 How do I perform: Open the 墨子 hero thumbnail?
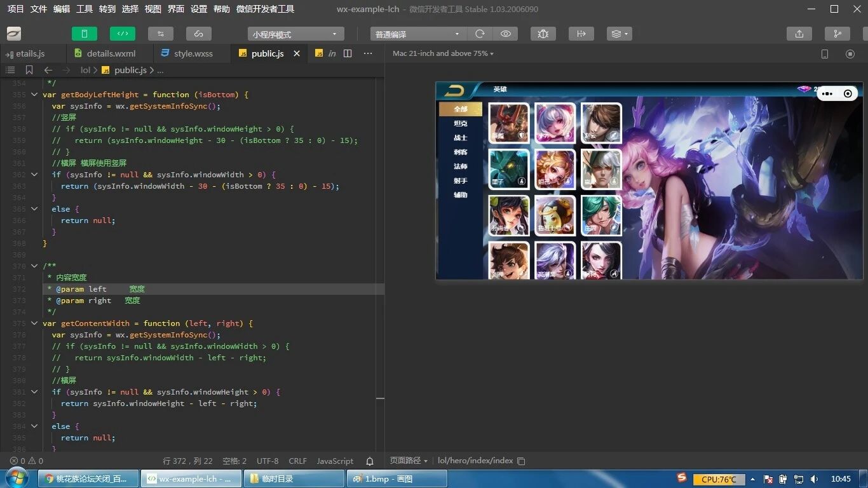(509, 169)
